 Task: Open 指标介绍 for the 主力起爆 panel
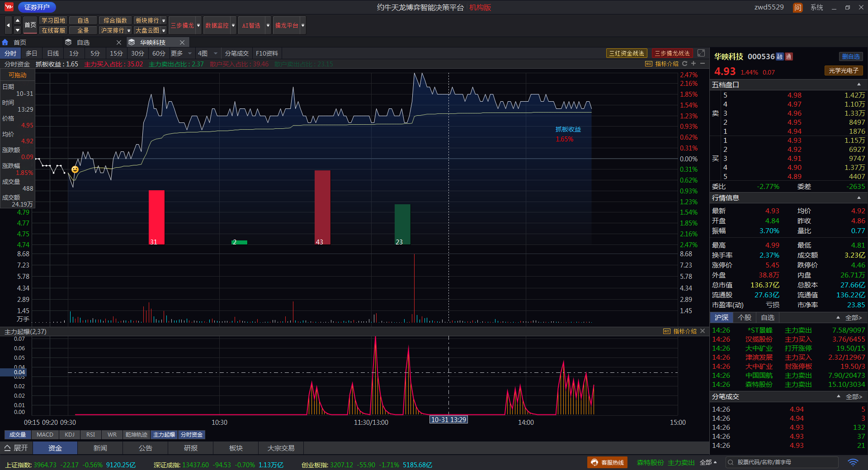coord(680,331)
